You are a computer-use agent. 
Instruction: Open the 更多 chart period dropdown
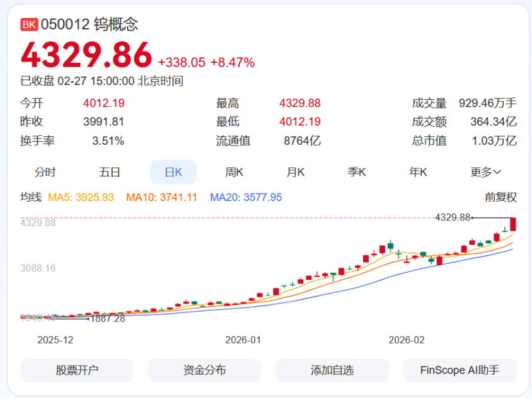481,172
